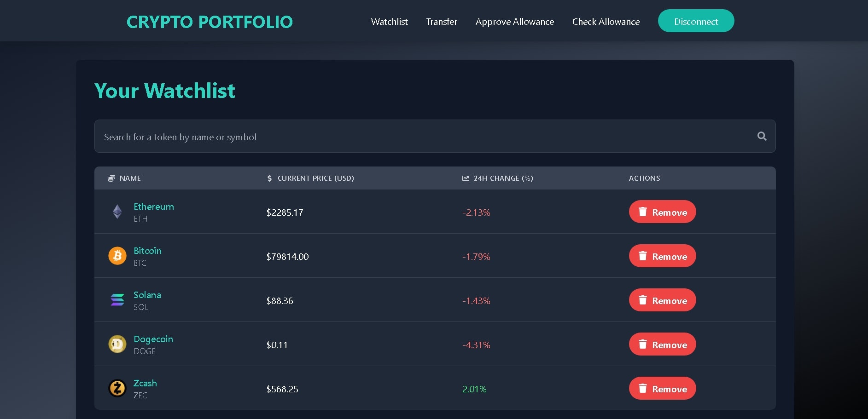This screenshot has height=419, width=868.
Task: Remove Solana from the watchlist
Action: 663,300
